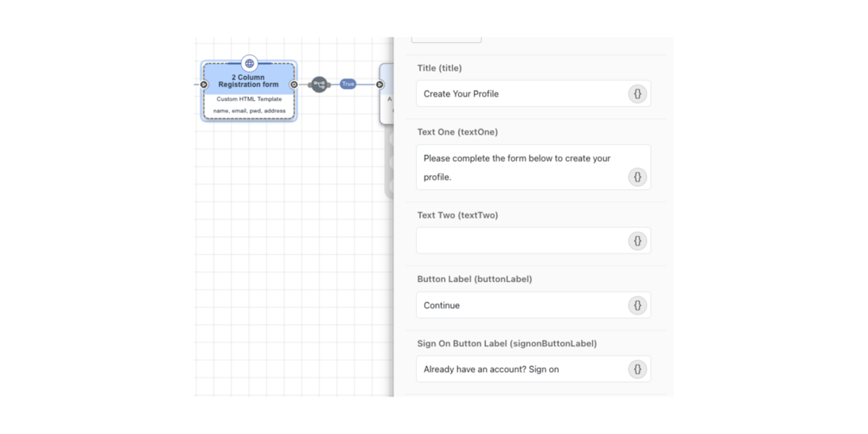Click the 'Custom HTML Template' text on the node
Viewport: 868px width, 434px height.
point(249,99)
